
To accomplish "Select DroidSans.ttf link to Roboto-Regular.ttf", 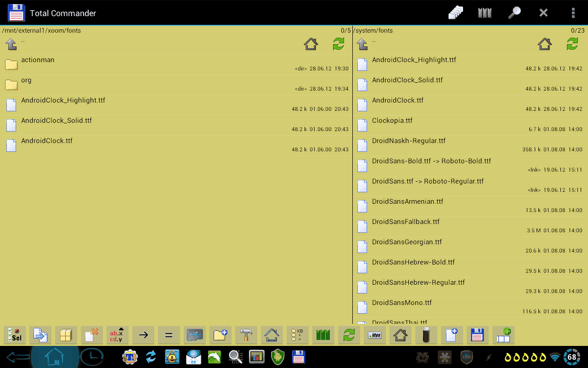I will [x=470, y=186].
